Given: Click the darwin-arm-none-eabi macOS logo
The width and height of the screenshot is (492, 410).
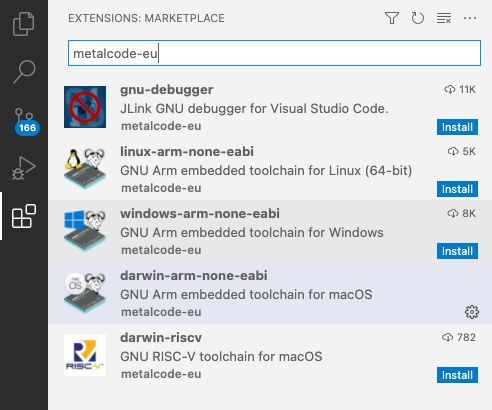Looking at the screenshot, I should 85,293.
